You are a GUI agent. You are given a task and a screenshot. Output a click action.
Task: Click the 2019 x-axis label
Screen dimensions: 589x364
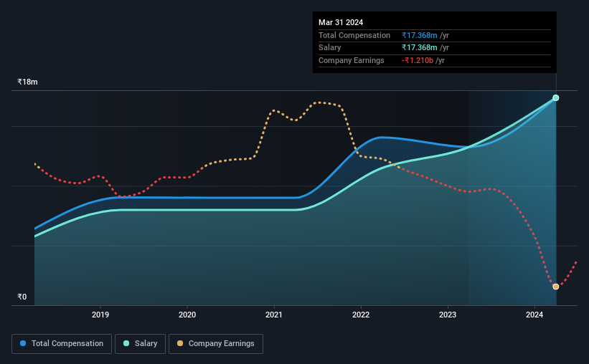coord(100,315)
